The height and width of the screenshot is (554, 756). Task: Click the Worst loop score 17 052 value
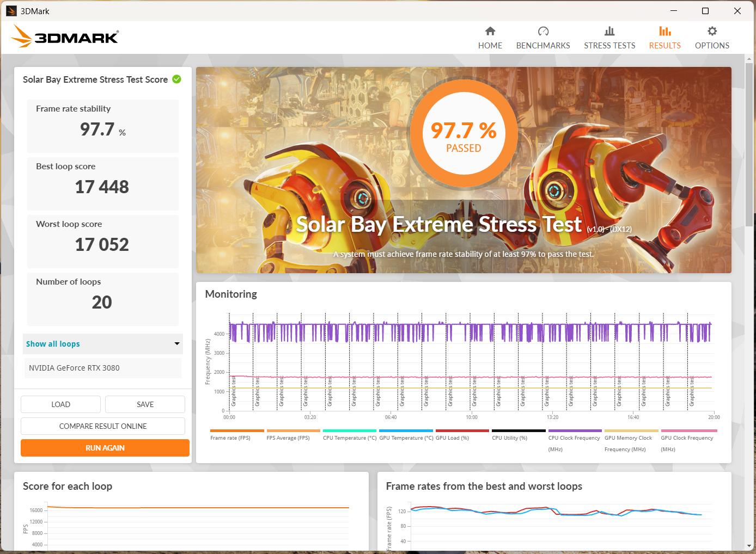tap(102, 244)
